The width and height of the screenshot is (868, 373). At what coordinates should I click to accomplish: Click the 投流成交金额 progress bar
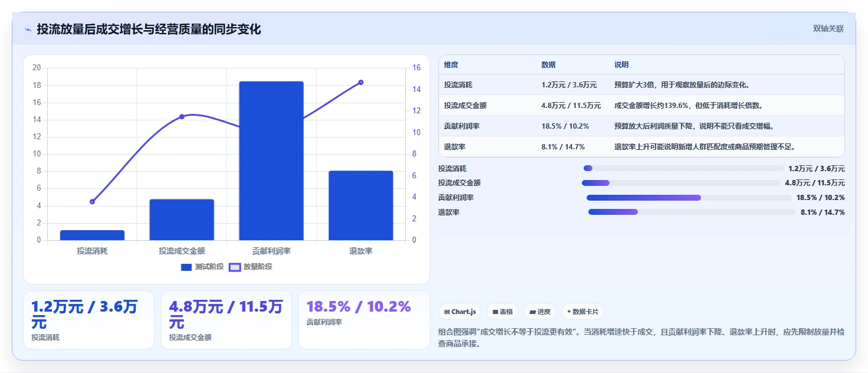[x=681, y=183]
